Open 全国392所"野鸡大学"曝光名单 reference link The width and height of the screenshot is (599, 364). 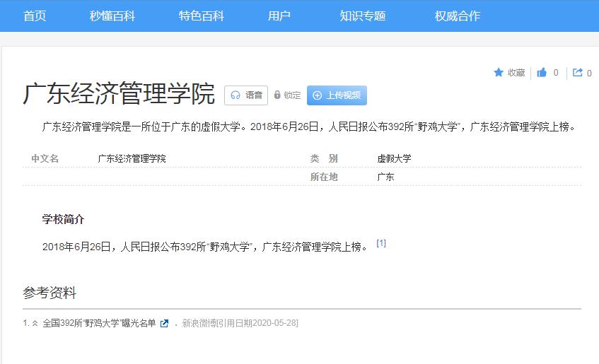(99, 323)
